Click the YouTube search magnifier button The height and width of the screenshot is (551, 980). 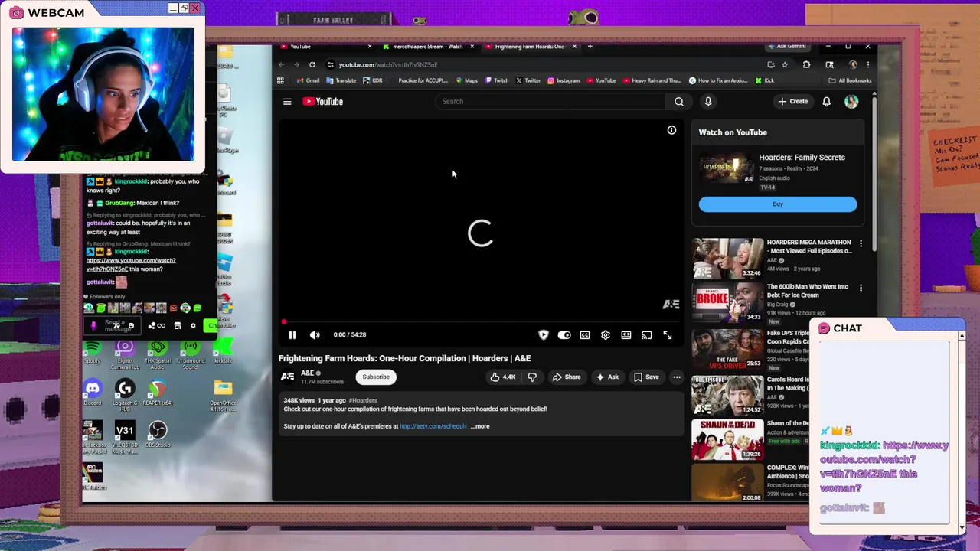[679, 101]
